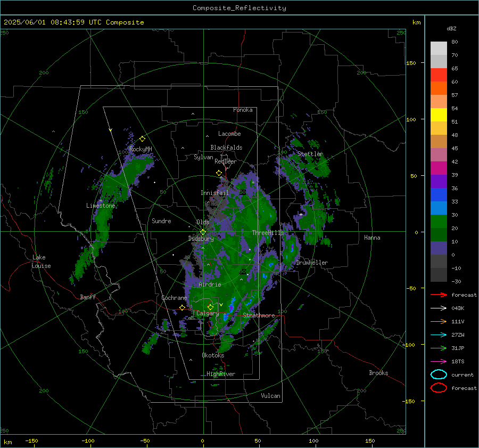Click the HighRiver label

221,374
